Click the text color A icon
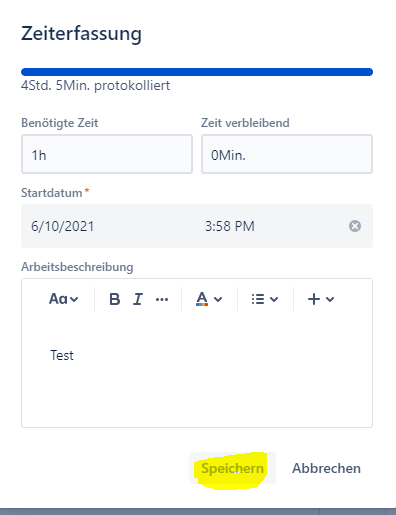The width and height of the screenshot is (396, 515). coord(202,299)
